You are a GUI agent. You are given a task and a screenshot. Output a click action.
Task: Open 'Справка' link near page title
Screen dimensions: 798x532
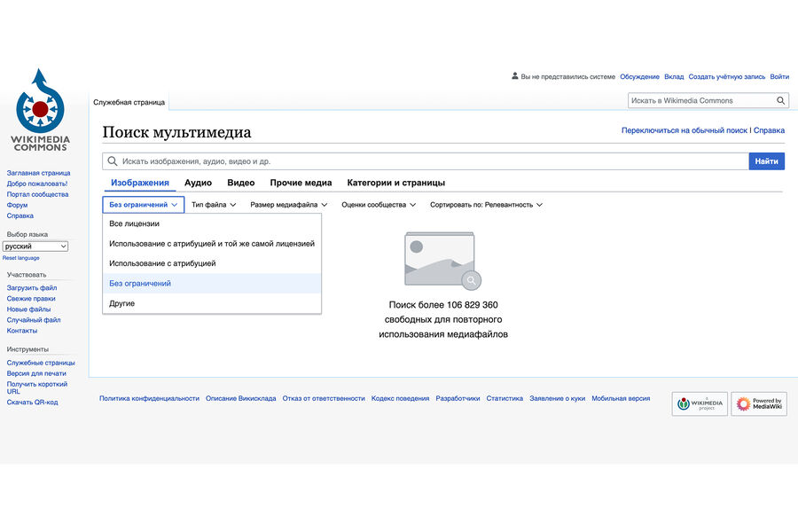pos(769,130)
